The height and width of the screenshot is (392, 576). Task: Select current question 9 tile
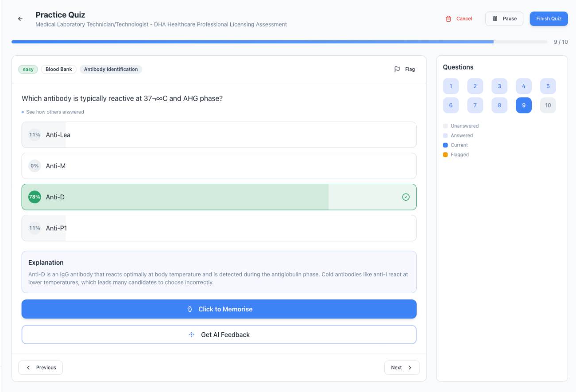(524, 105)
